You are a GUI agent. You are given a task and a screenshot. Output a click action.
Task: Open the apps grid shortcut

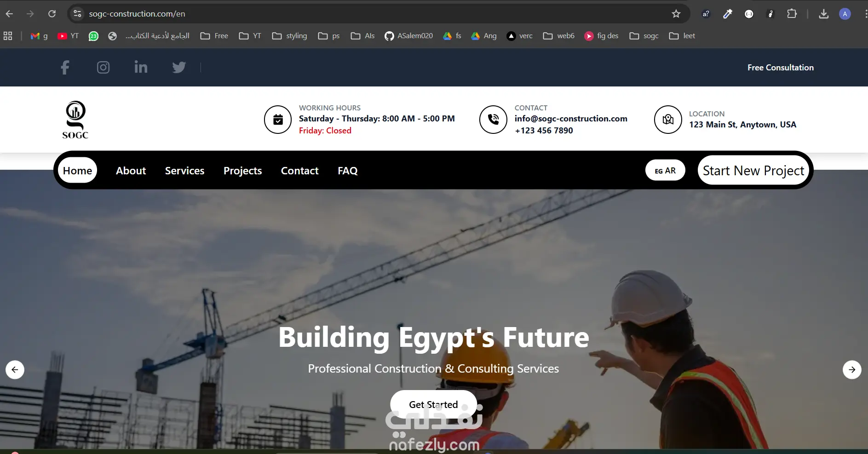coord(8,36)
